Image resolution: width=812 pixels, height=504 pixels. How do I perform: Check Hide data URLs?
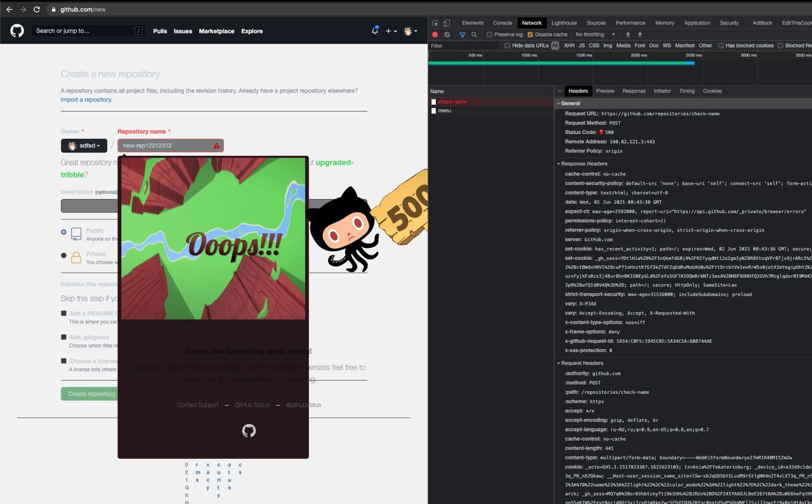(x=507, y=46)
